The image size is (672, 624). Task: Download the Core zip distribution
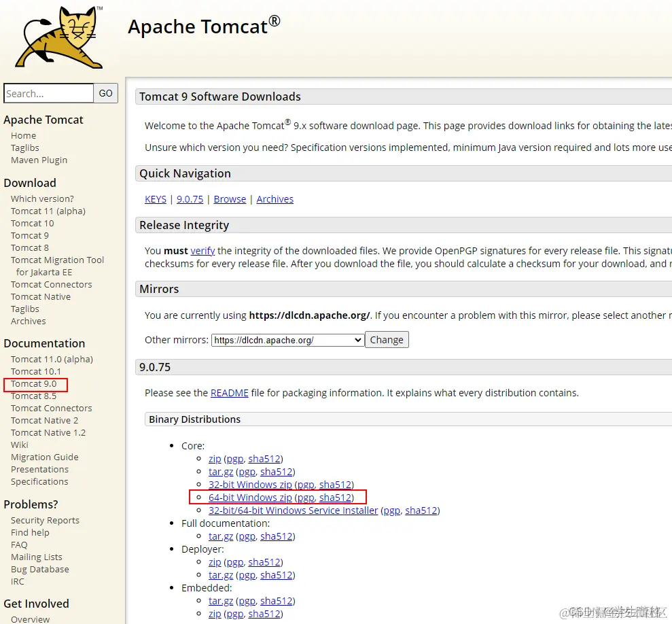(215, 458)
